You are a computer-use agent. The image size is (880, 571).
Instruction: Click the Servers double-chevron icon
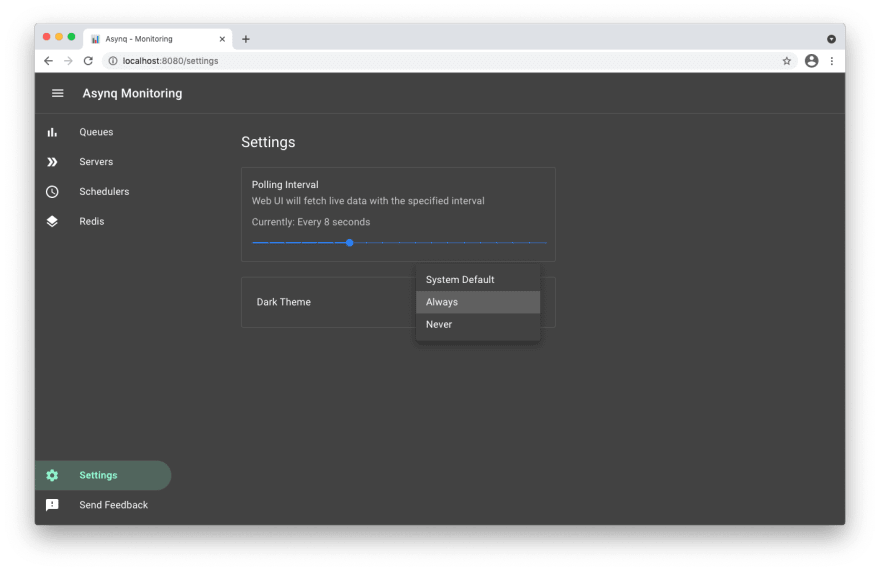(x=52, y=162)
